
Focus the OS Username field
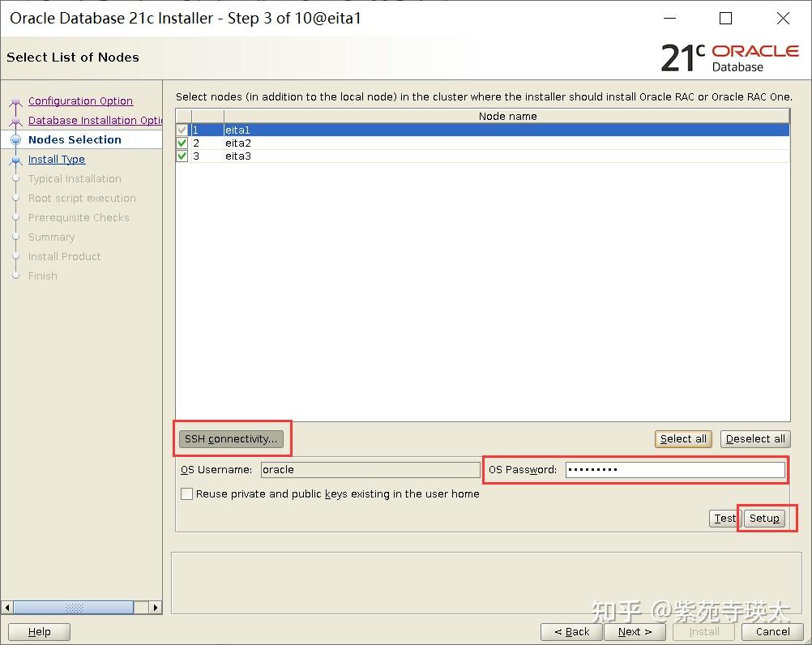(x=370, y=469)
